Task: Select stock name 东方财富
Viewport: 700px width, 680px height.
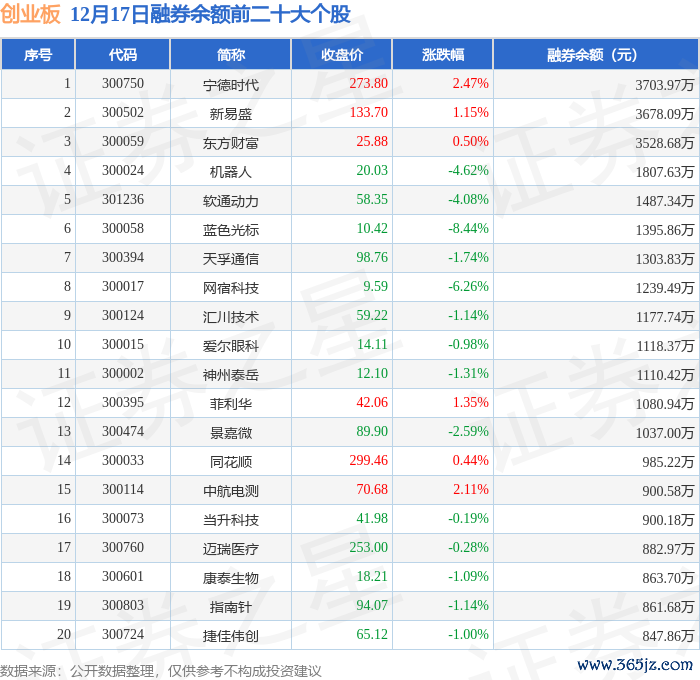Action: pyautogui.click(x=230, y=143)
